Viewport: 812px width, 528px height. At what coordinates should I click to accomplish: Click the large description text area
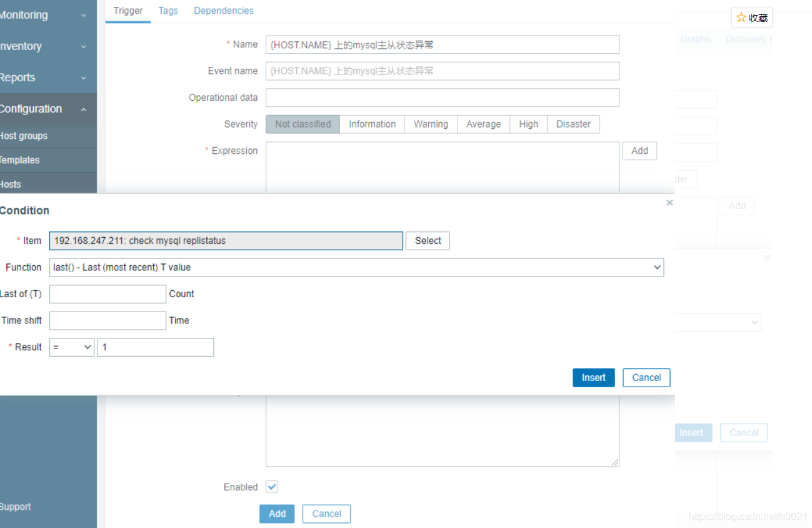click(x=443, y=430)
